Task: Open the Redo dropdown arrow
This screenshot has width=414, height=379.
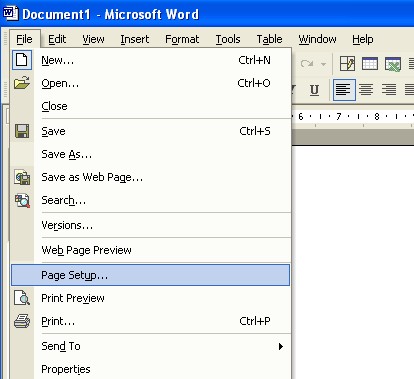Action: [x=323, y=64]
